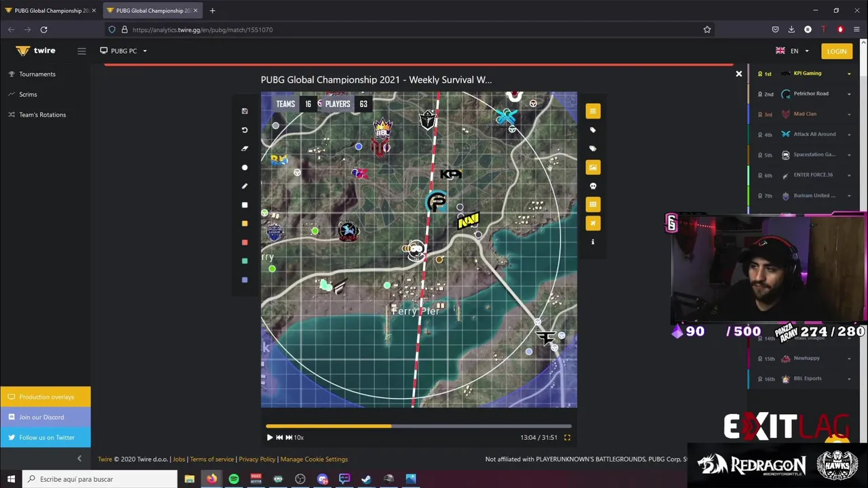Pick the white drawing color

[245, 205]
